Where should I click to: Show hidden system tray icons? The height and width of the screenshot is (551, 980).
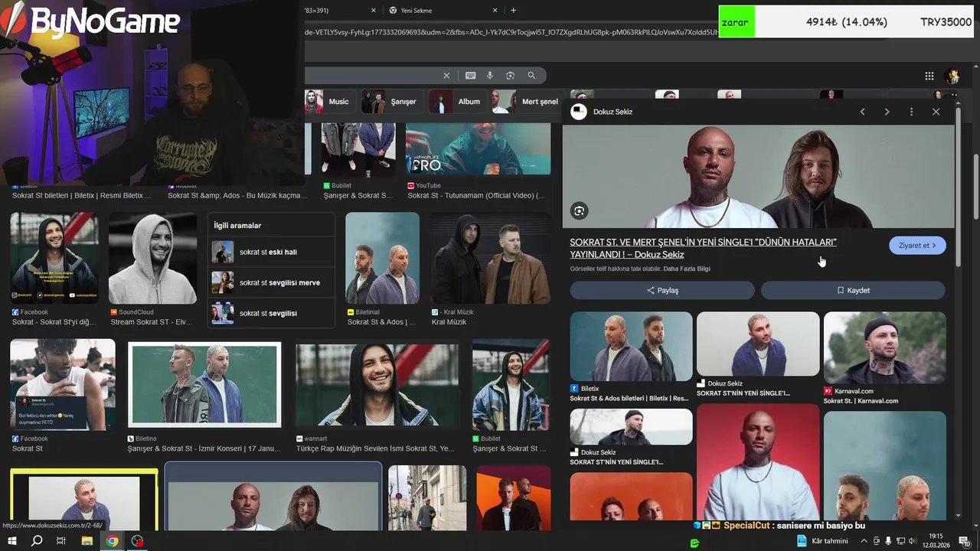[x=864, y=541]
